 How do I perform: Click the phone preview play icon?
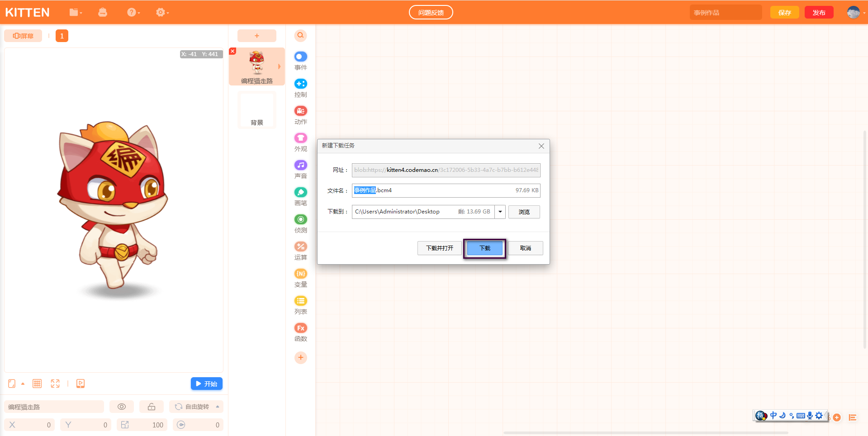(x=81, y=384)
